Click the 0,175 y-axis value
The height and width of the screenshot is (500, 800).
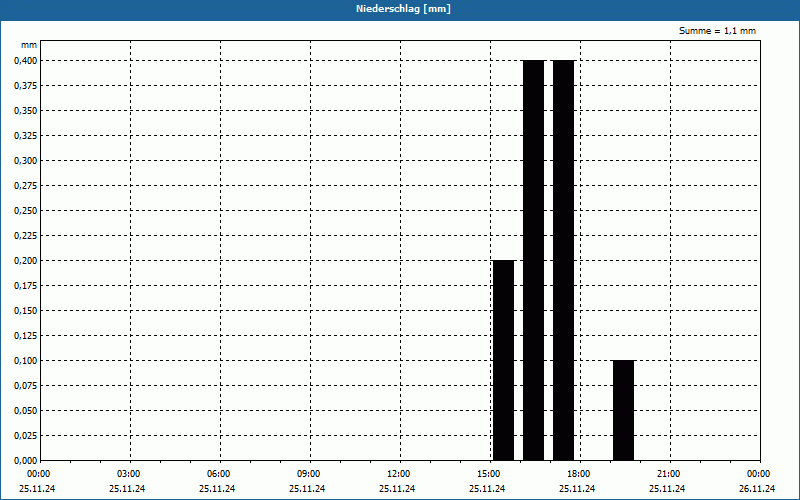tap(26, 286)
